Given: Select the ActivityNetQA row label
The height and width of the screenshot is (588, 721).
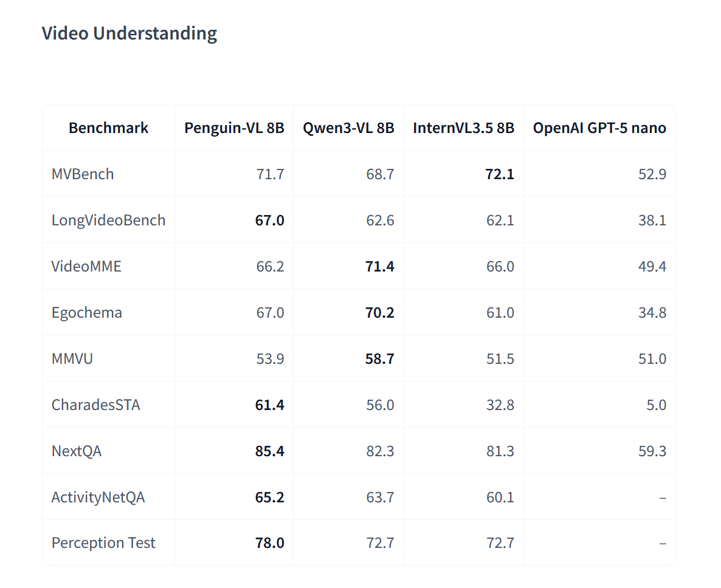Looking at the screenshot, I should (98, 497).
